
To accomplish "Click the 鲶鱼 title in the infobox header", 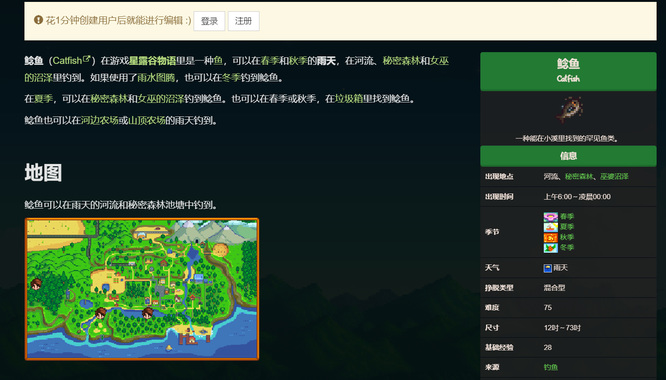I will pyautogui.click(x=568, y=64).
